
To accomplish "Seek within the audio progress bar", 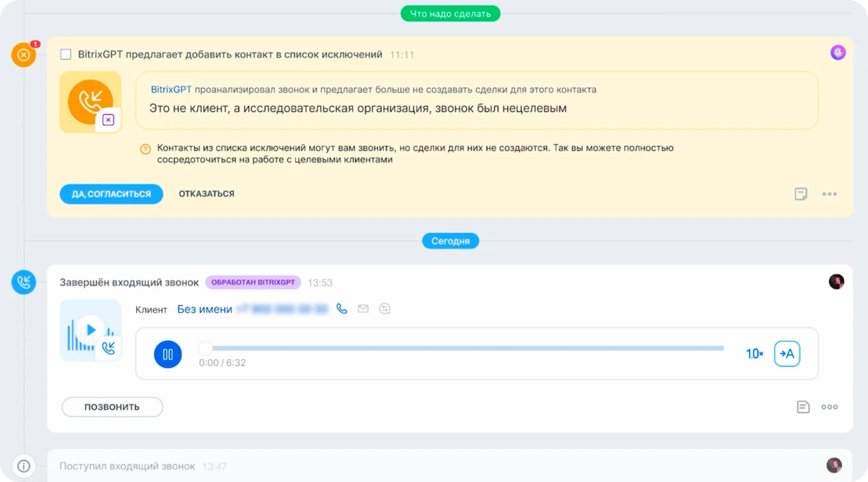I will tap(462, 348).
